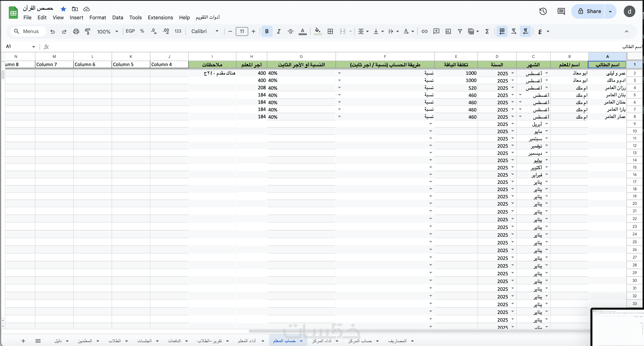The image size is (644, 346).
Task: Click the Share button
Action: pos(590,11)
